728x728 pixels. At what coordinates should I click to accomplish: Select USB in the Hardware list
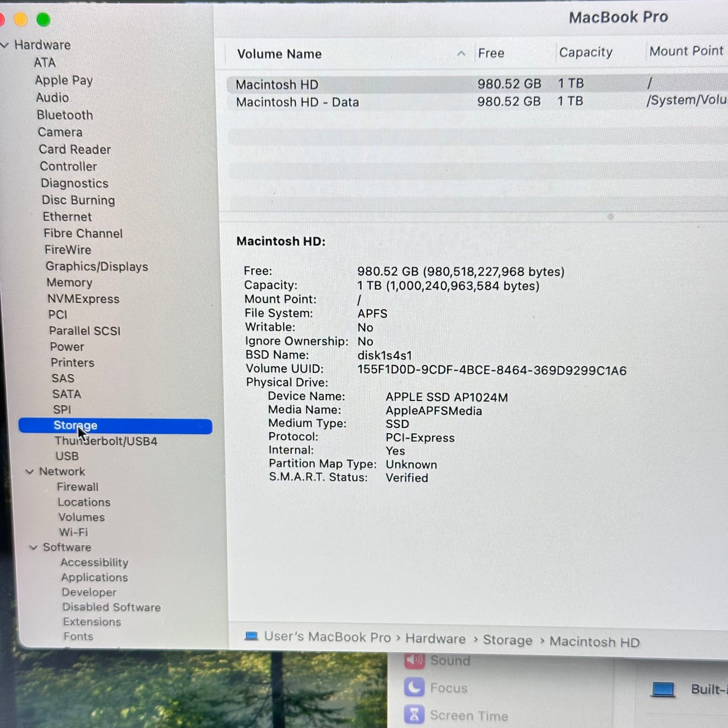[x=67, y=456]
